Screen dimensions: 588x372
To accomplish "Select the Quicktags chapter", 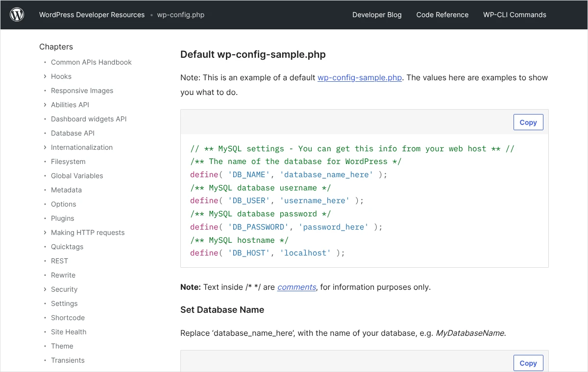I will pos(67,247).
